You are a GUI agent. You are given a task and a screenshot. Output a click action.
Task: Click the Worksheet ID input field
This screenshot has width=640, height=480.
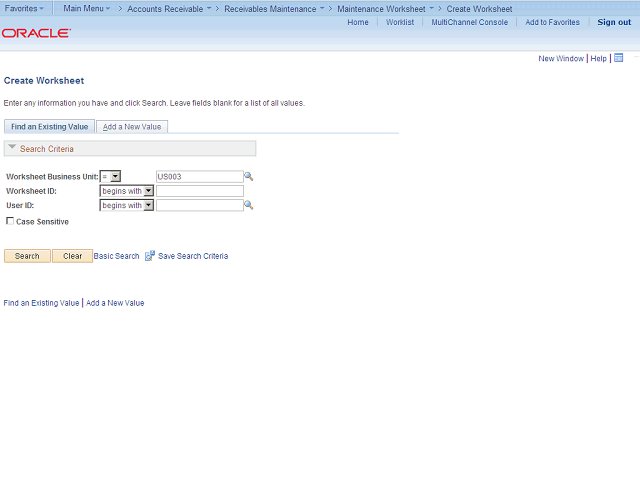(x=200, y=191)
